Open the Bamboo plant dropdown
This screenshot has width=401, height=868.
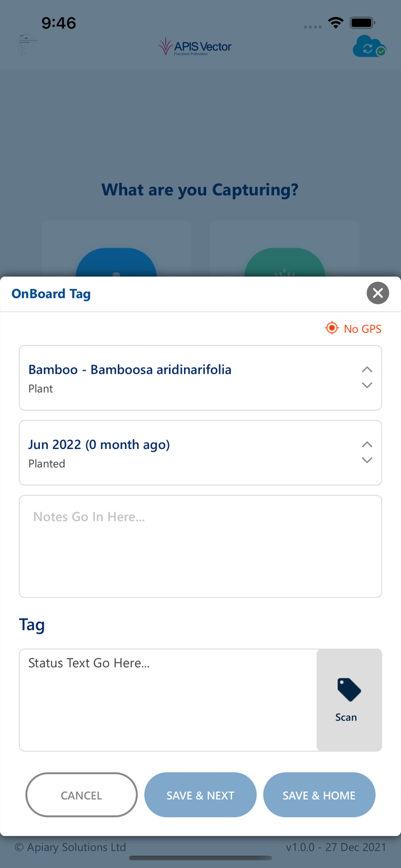[185, 378]
